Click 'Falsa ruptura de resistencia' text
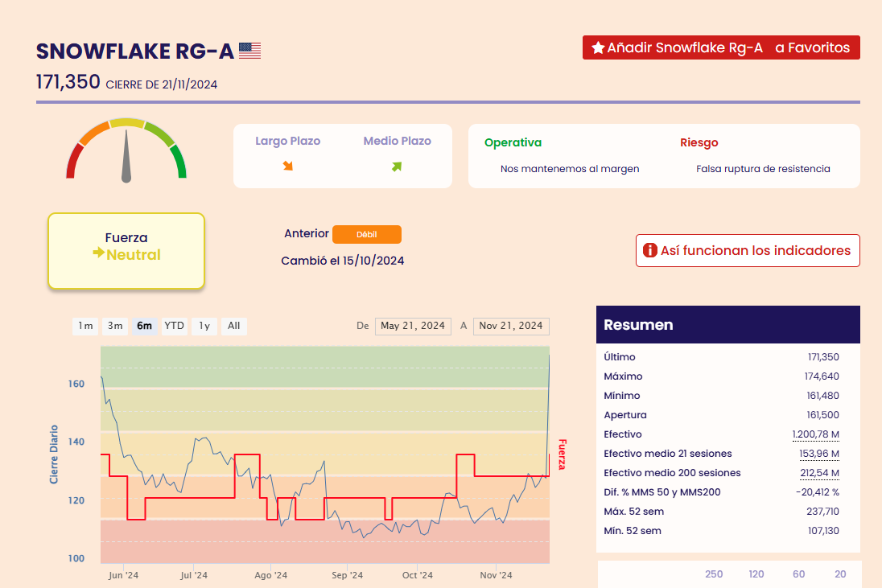The height and width of the screenshot is (588, 882). (x=764, y=169)
